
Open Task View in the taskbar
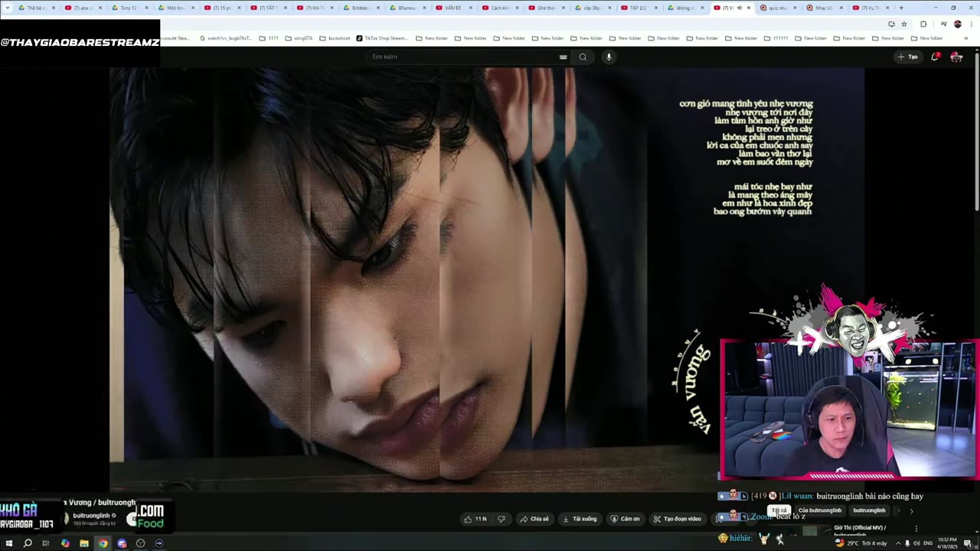click(46, 543)
